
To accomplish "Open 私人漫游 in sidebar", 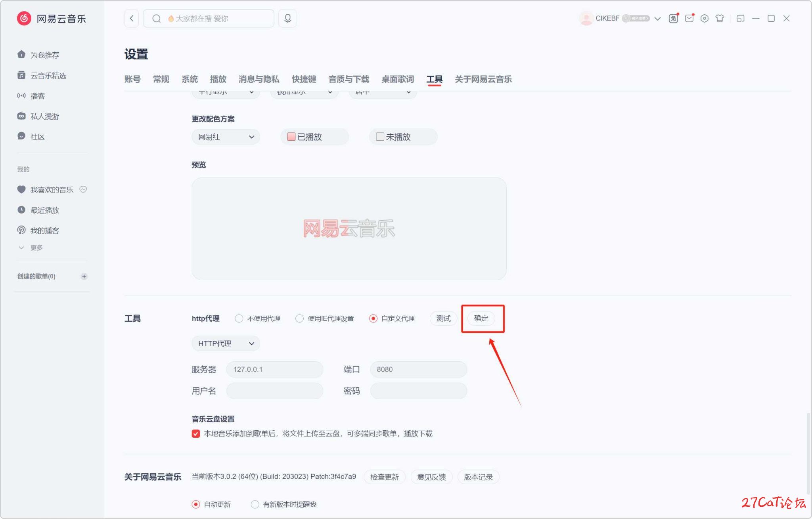I will point(38,116).
